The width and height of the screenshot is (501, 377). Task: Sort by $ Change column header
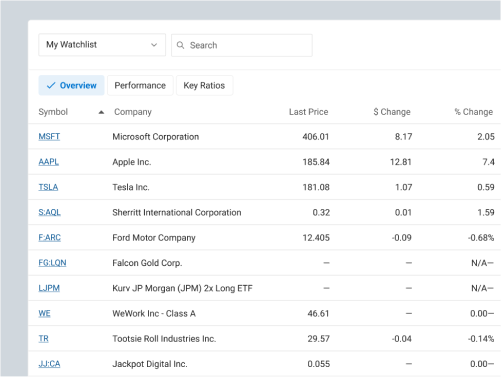392,112
